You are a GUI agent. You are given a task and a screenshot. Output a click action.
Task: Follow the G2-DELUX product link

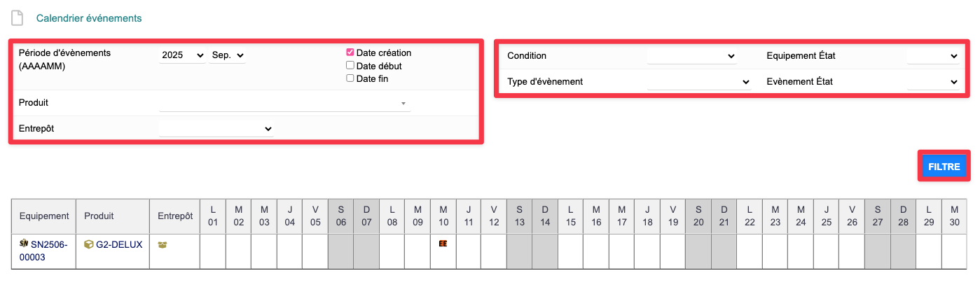119,244
